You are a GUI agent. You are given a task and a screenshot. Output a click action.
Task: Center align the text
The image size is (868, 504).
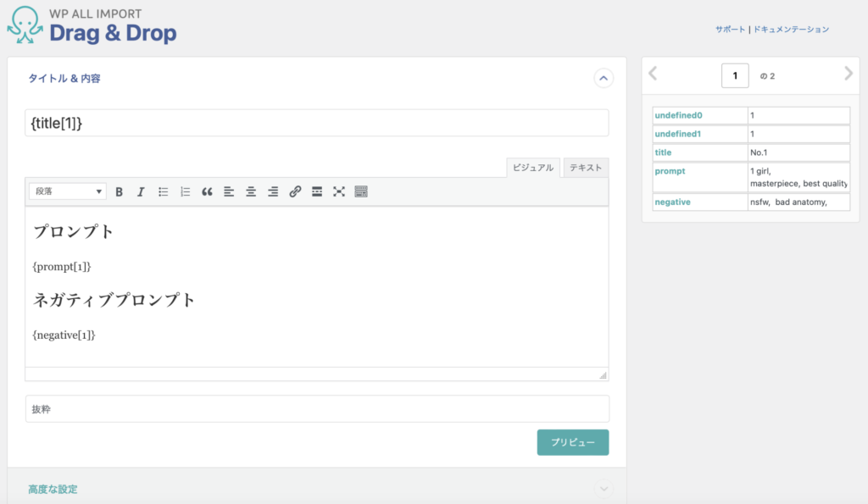251,191
